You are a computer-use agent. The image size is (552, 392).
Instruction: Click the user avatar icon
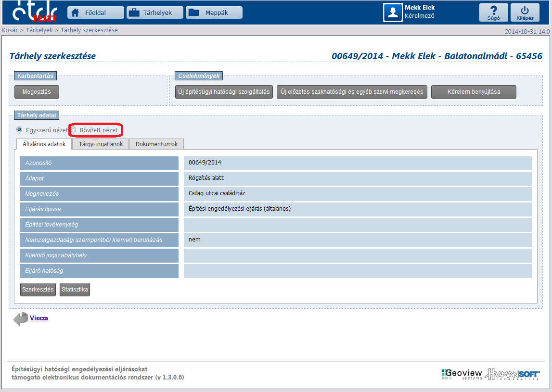[393, 13]
